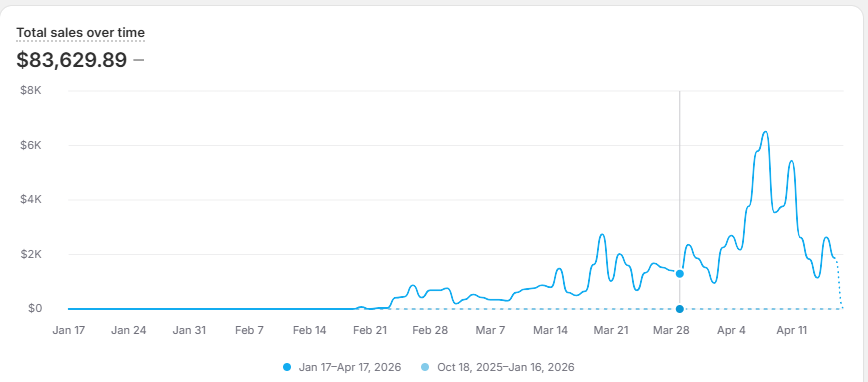
Task: Click the dash change indicator beside total
Action: click(x=138, y=59)
